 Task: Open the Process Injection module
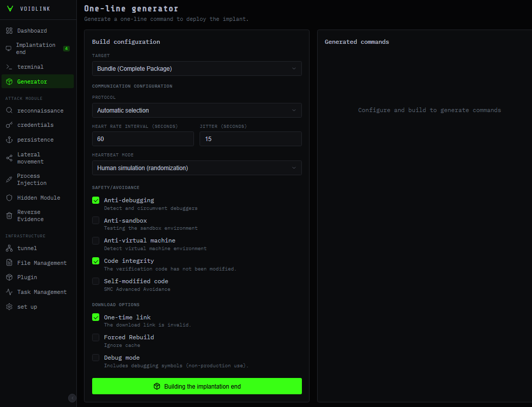point(31,179)
